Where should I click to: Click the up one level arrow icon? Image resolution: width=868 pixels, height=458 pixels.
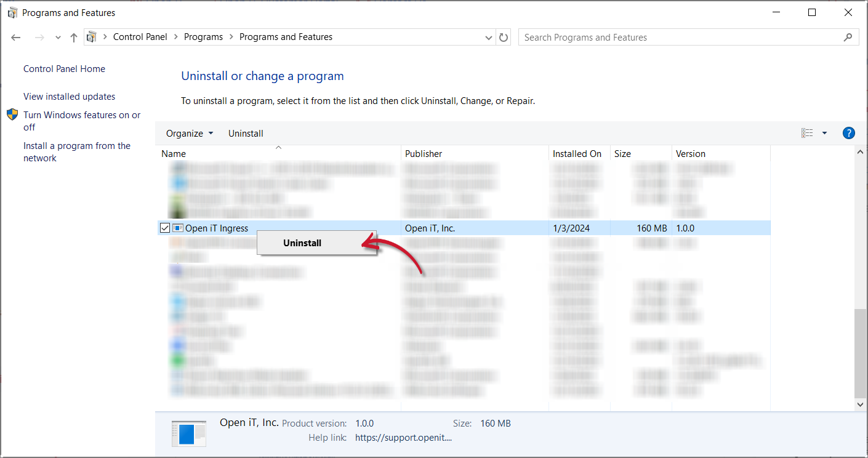pos(73,37)
